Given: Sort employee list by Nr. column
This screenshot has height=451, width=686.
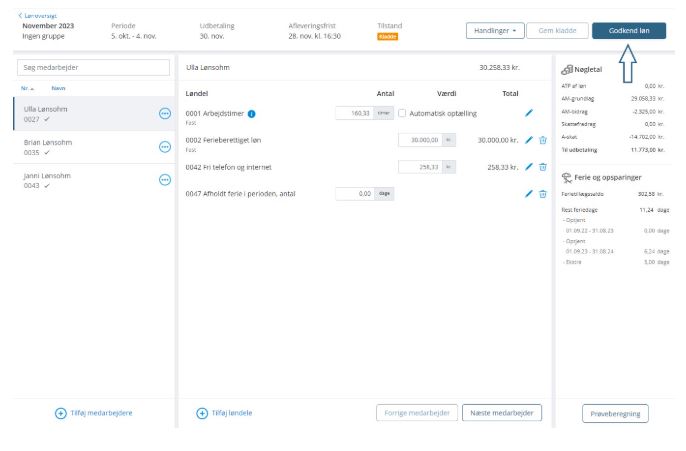Looking at the screenshot, I should 27,88.
